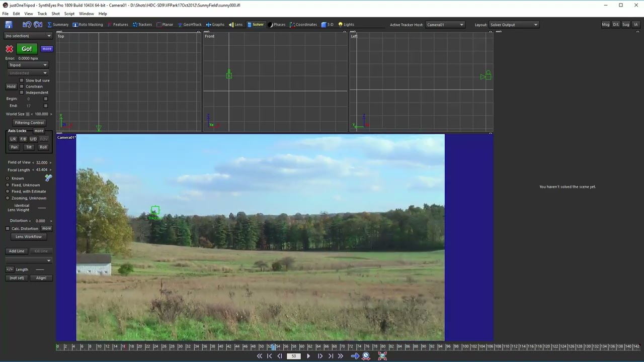The image size is (644, 362).
Task: Open the empty dropdown below Add Line
Action: 28,260
